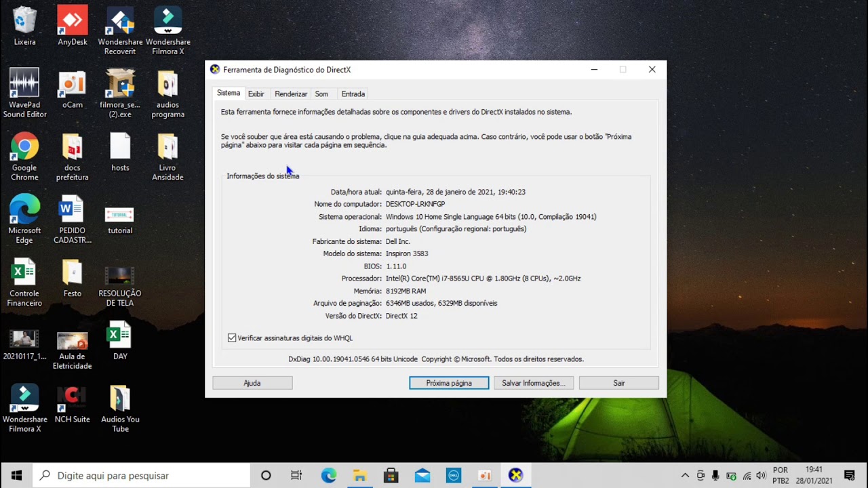Select the 20210117_1... video thumbnail
868x488 pixels.
[x=24, y=344]
